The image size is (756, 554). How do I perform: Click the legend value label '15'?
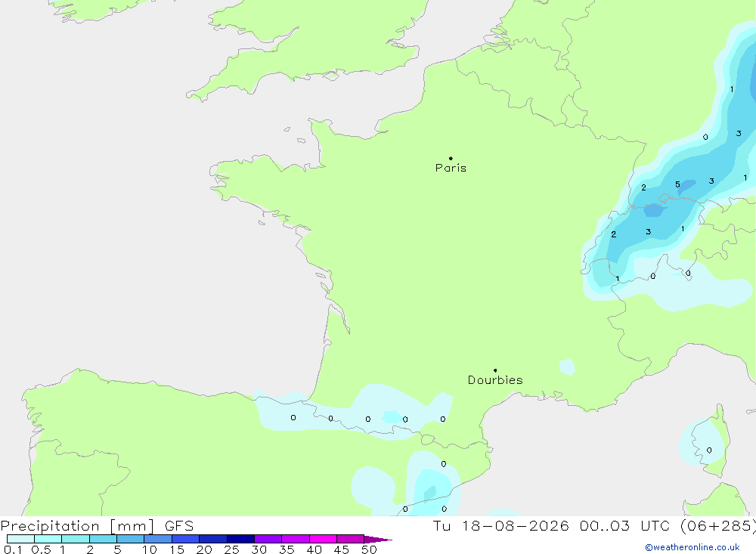(x=177, y=549)
